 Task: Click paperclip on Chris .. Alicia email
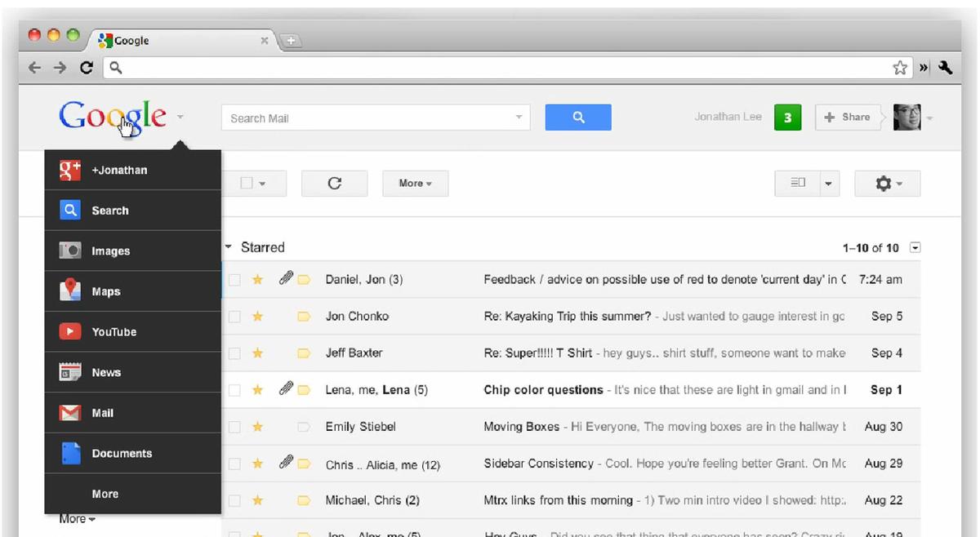pos(285,463)
